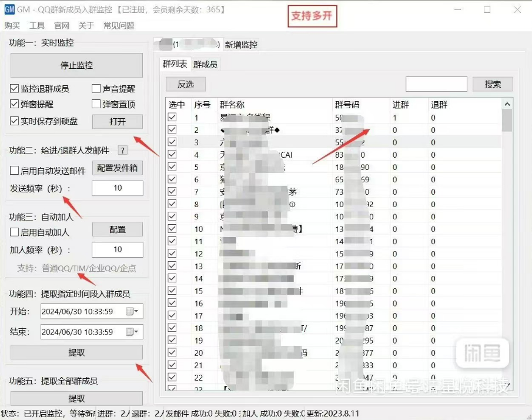
Task: Uncheck the row 10 selection checkbox
Action: tap(172, 228)
